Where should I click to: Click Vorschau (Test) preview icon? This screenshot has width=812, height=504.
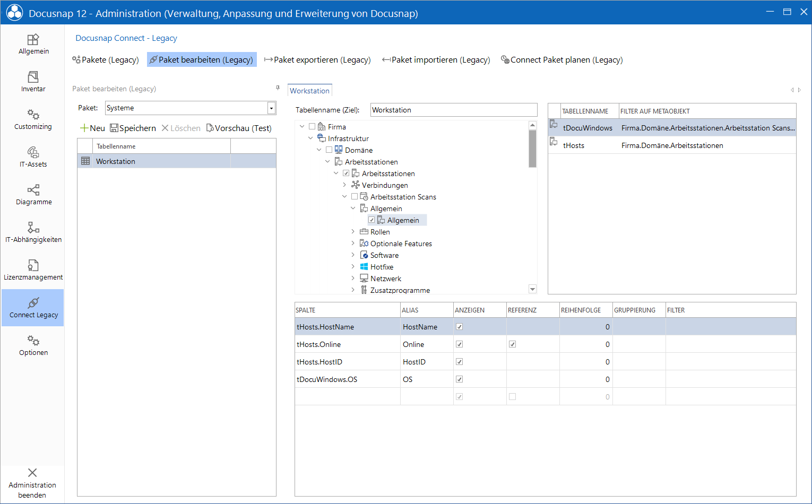point(210,128)
